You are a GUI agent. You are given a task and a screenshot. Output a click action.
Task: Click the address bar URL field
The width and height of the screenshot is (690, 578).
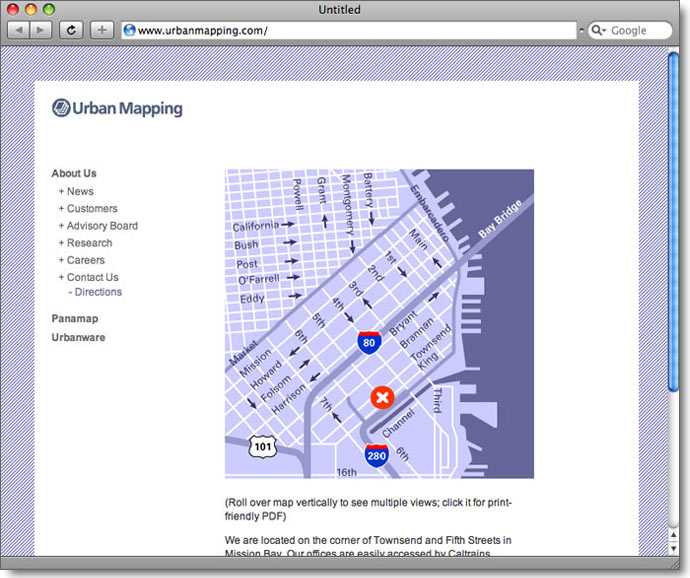click(349, 30)
